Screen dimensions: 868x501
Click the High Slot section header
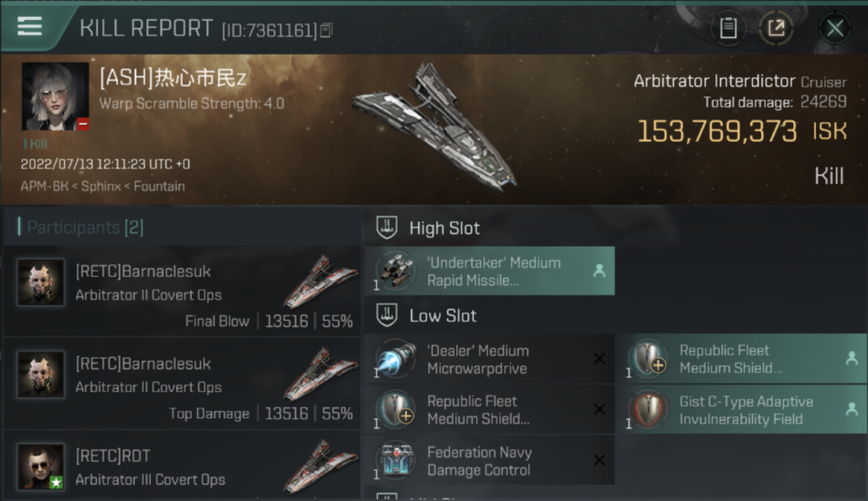click(x=444, y=228)
